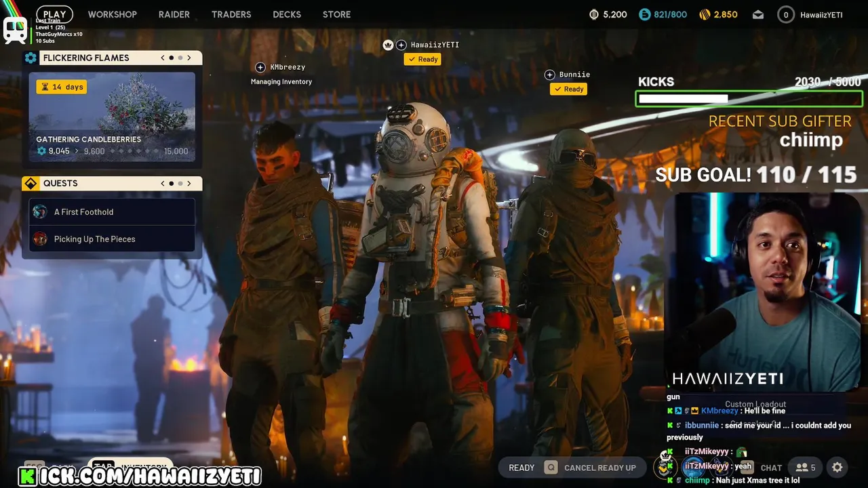Click the plus icon beside KMbreezy

260,67
